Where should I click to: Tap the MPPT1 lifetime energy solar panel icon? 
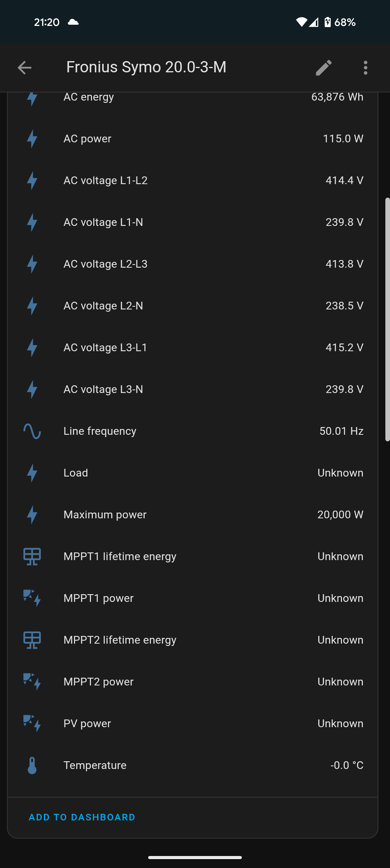[x=32, y=556]
